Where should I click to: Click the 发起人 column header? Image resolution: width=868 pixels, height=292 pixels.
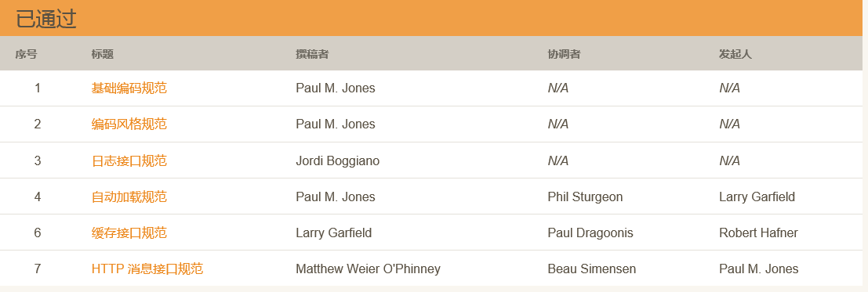pyautogui.click(x=735, y=54)
